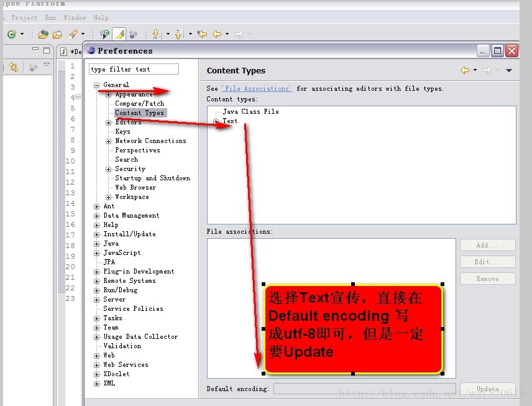532x406 pixels.
Task: Expand the Ant preferences node
Action: pyautogui.click(x=97, y=206)
